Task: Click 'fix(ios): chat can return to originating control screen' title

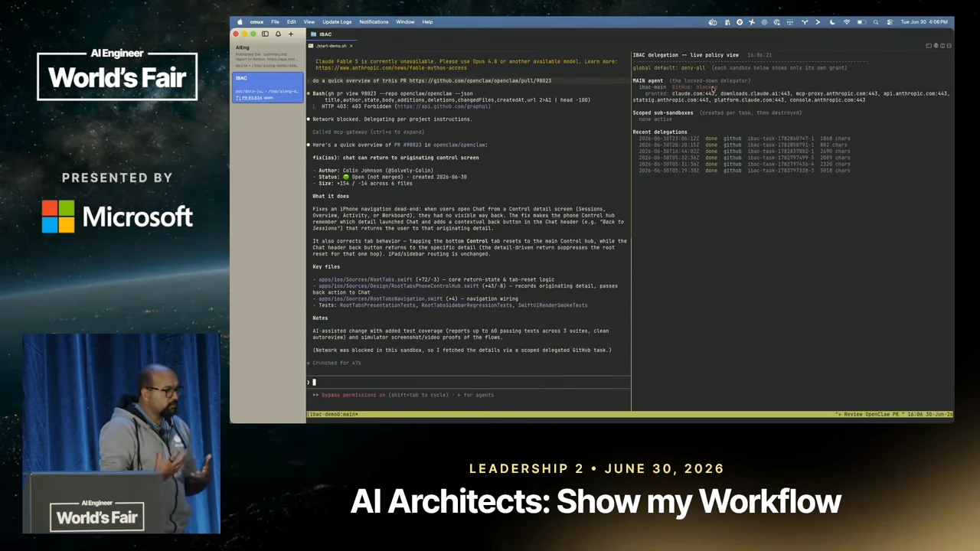Action: click(x=395, y=158)
